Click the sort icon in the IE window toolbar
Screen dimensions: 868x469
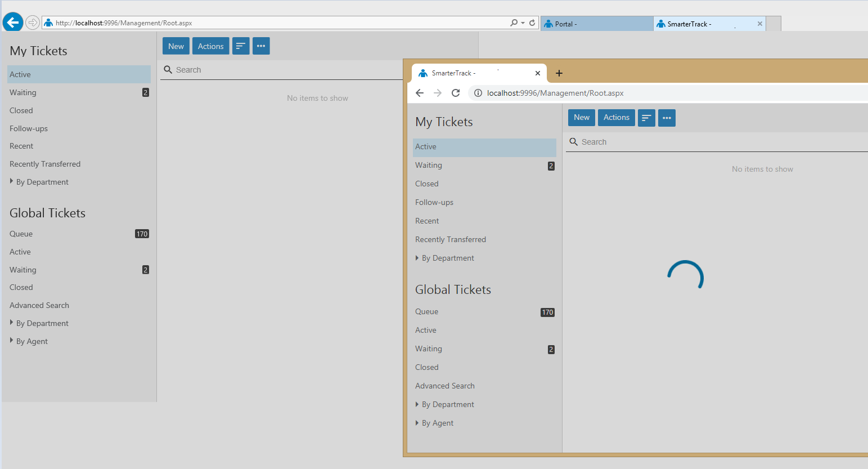pos(241,46)
